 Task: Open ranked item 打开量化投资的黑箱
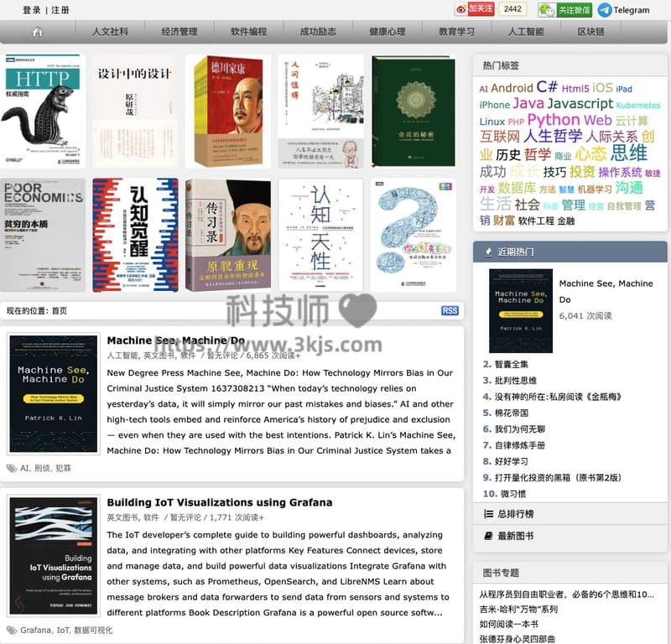[558, 478]
